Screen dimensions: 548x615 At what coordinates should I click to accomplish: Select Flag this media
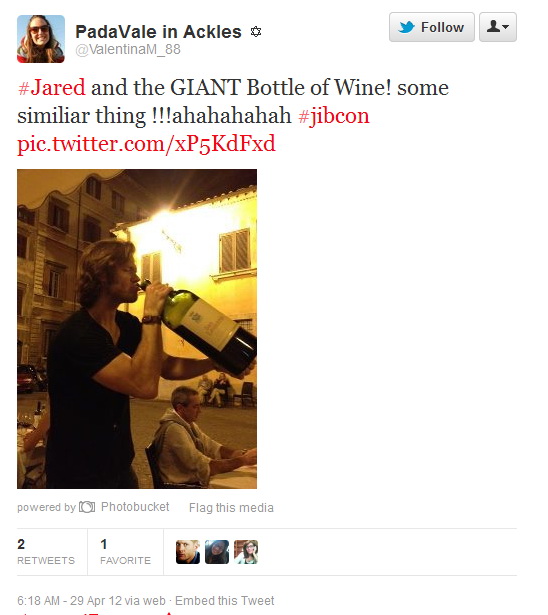click(231, 508)
